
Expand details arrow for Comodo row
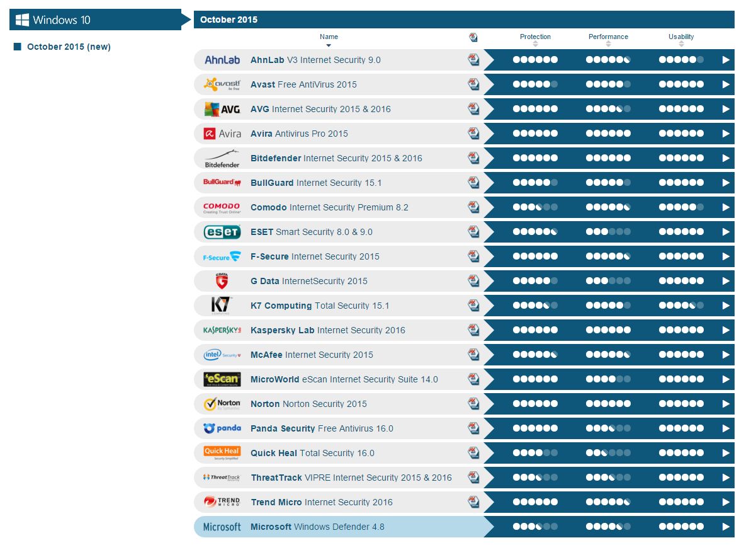pyautogui.click(x=726, y=207)
